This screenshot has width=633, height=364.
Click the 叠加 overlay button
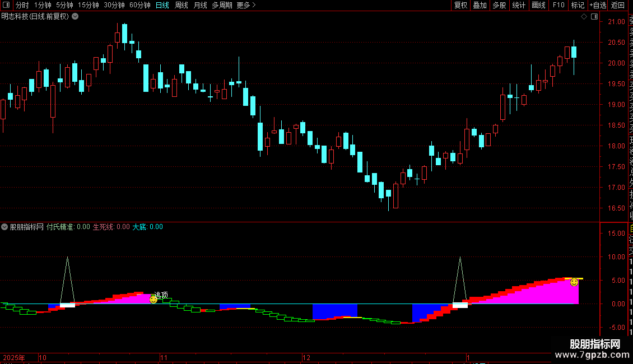coord(480,5)
